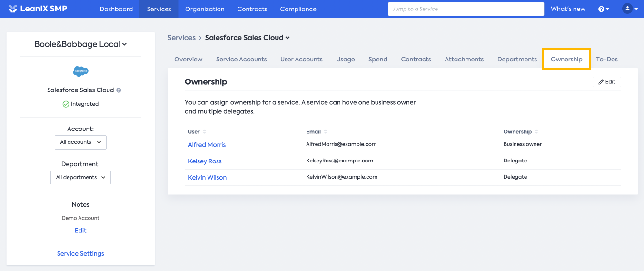
Task: Sort table by Ownership column arrows
Action: click(x=536, y=132)
